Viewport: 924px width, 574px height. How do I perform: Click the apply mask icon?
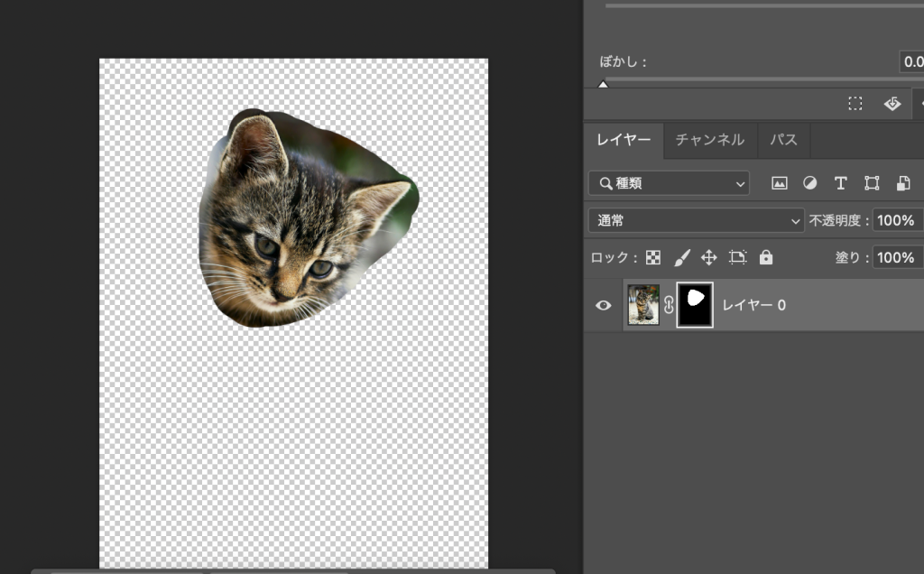tap(892, 104)
